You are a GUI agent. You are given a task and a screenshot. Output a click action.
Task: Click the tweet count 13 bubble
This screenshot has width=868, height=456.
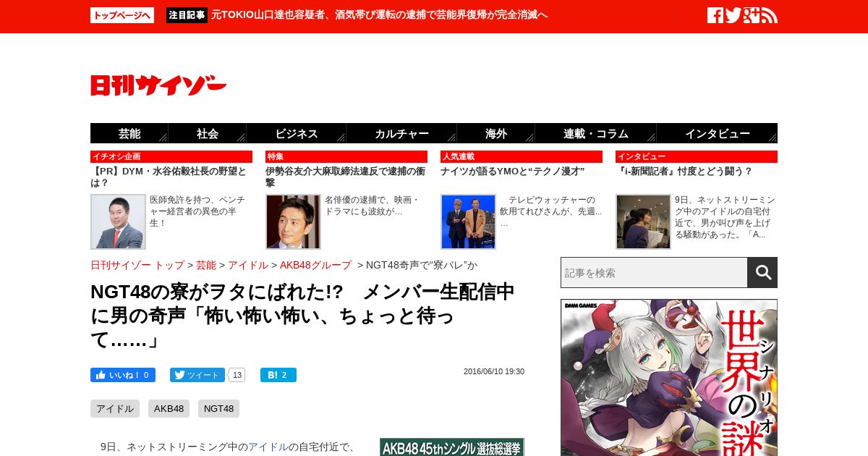click(237, 375)
